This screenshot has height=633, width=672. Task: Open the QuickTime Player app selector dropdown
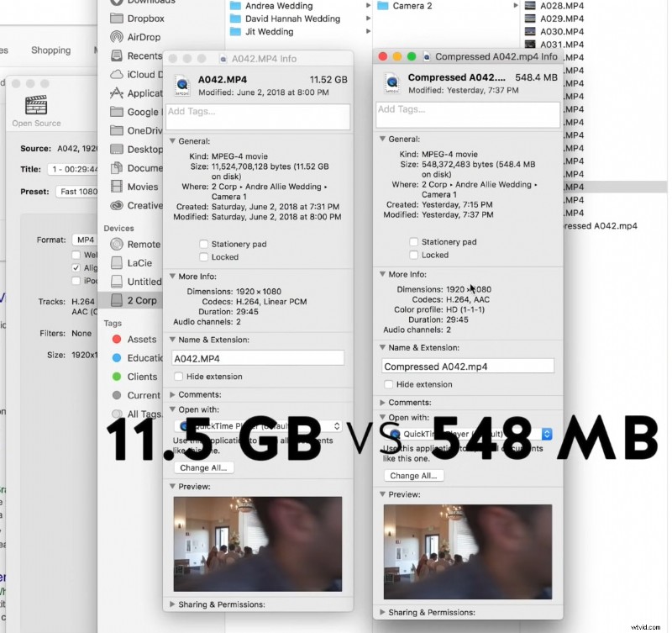coord(547,435)
